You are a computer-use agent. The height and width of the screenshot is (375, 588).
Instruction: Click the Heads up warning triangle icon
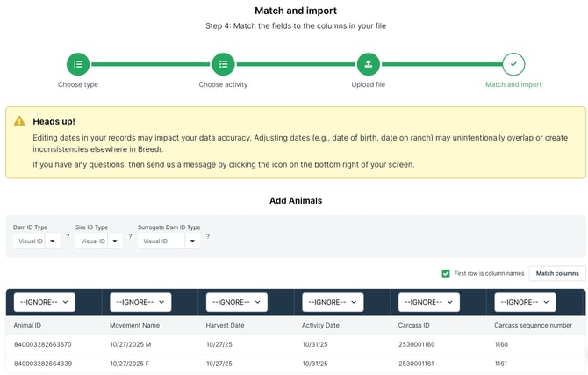pyautogui.click(x=19, y=121)
